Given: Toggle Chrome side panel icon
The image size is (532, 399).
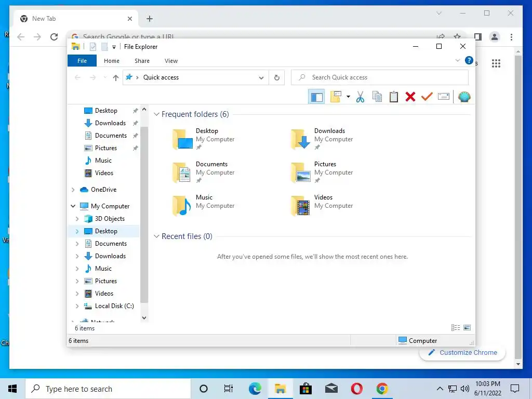Looking at the screenshot, I should 478,37.
